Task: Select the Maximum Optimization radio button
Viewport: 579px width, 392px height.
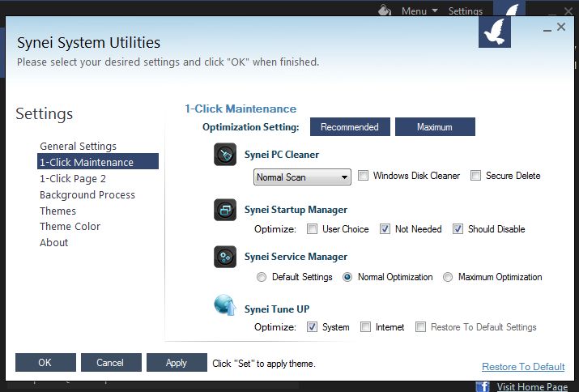Action: pos(448,277)
